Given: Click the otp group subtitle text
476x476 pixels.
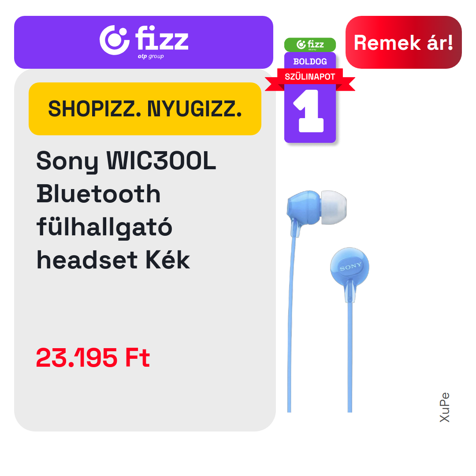Looking at the screenshot, I should click(x=151, y=56).
